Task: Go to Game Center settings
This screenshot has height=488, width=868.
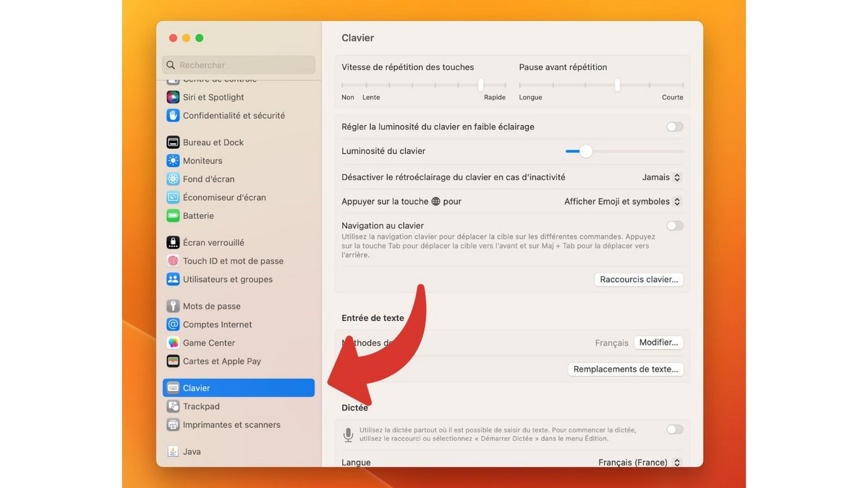Action: [x=239, y=343]
